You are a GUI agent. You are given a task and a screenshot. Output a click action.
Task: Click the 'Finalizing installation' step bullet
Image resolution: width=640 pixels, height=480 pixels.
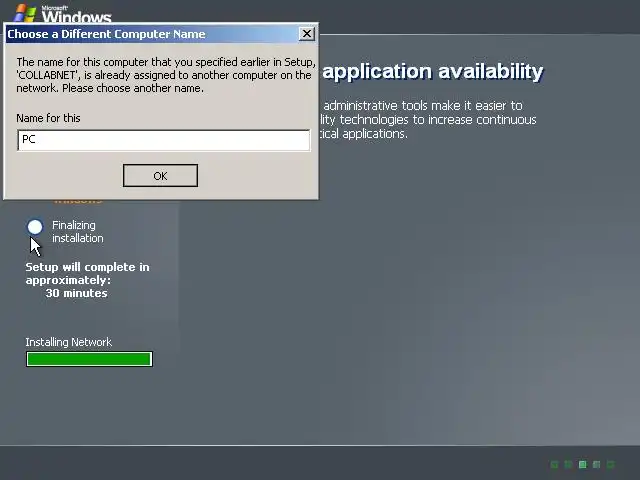(35, 227)
